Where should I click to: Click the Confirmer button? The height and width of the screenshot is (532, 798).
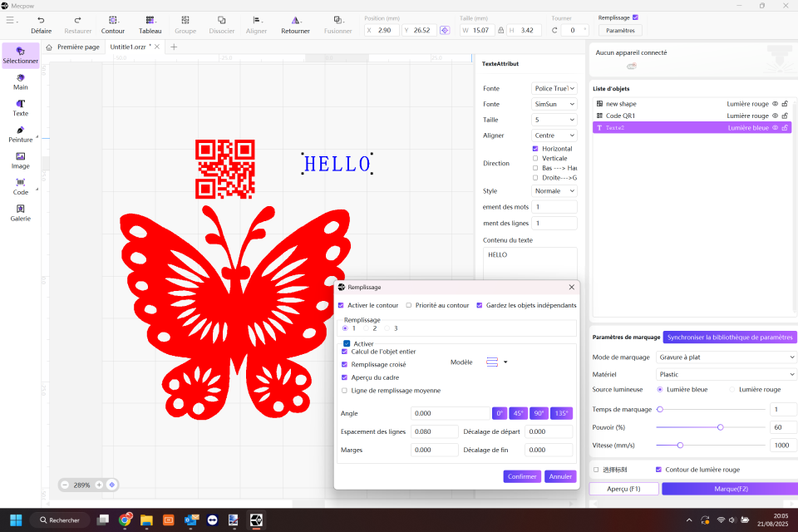(522, 476)
